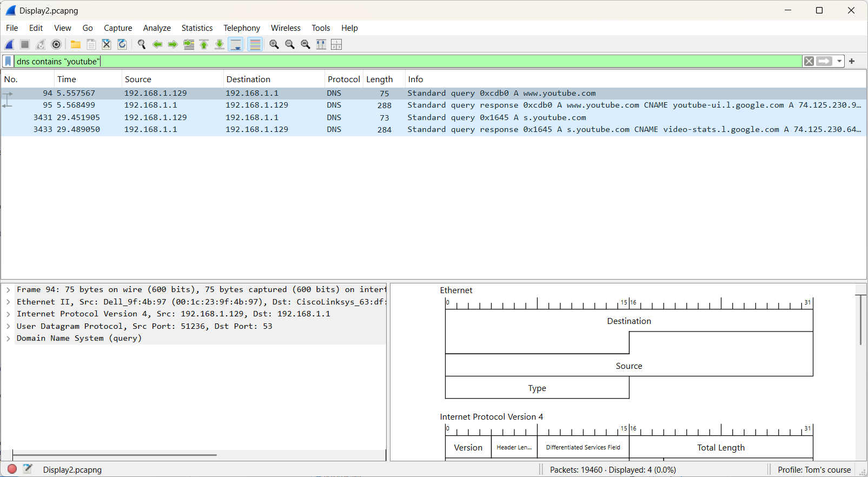This screenshot has height=477, width=868.
Task: Open capture options gear icon
Action: point(56,44)
